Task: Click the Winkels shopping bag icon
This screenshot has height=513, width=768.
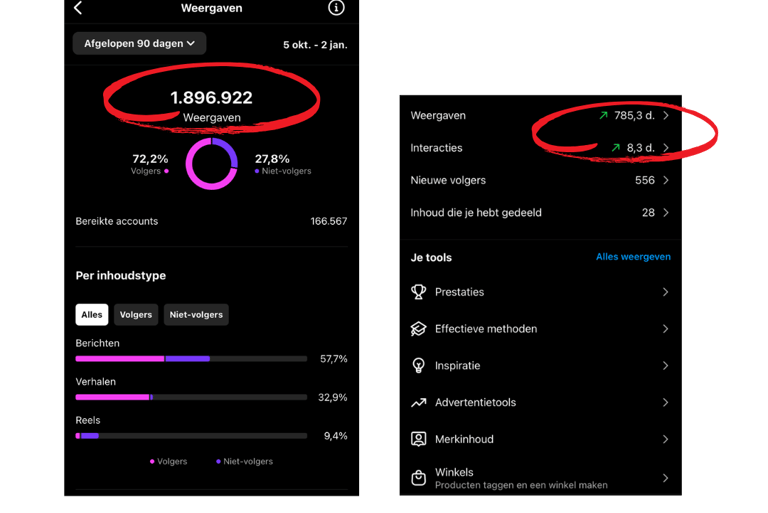Action: point(419,477)
